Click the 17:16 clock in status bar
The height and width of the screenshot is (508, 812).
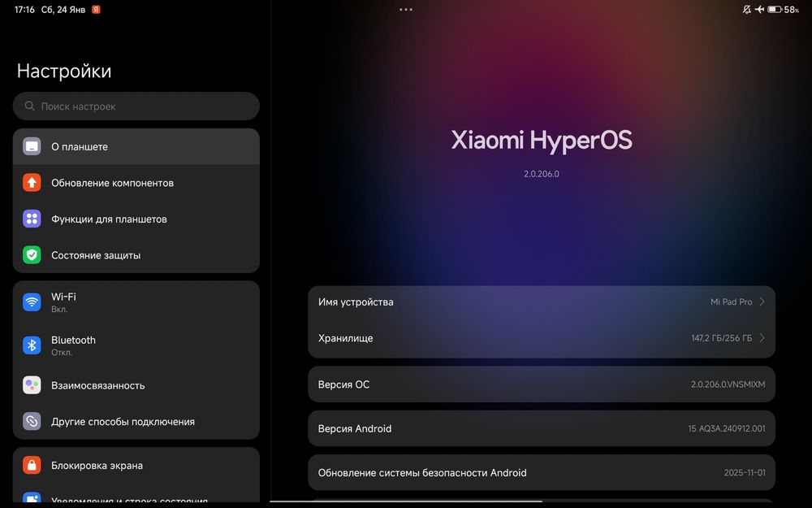[24, 9]
